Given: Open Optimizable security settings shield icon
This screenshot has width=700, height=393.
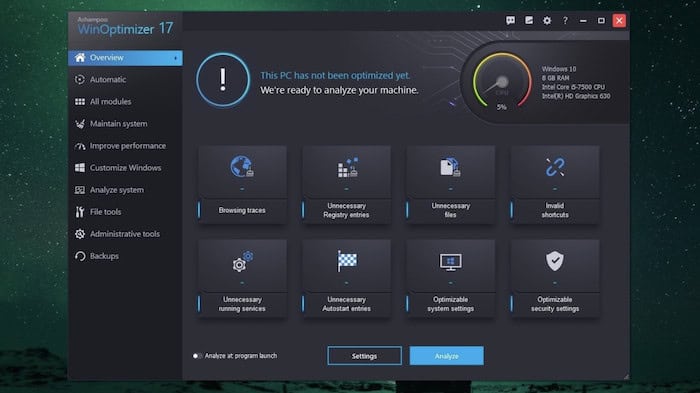Looking at the screenshot, I should (554, 261).
